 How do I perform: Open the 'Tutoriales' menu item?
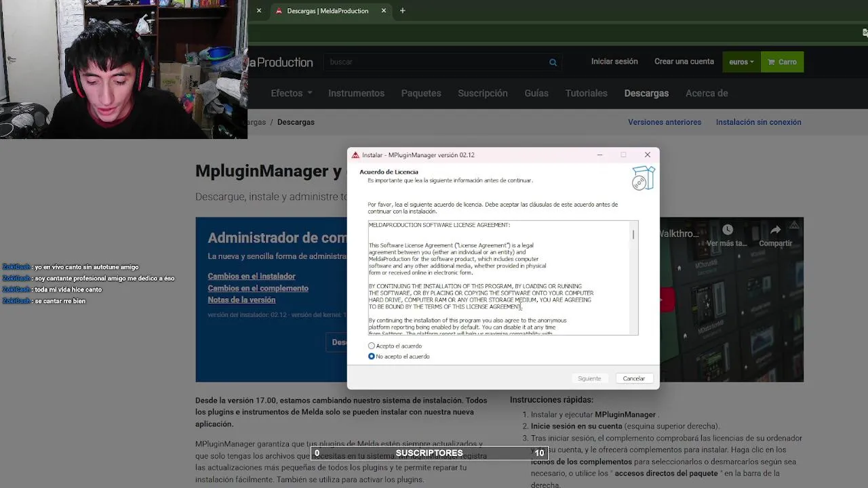(587, 94)
